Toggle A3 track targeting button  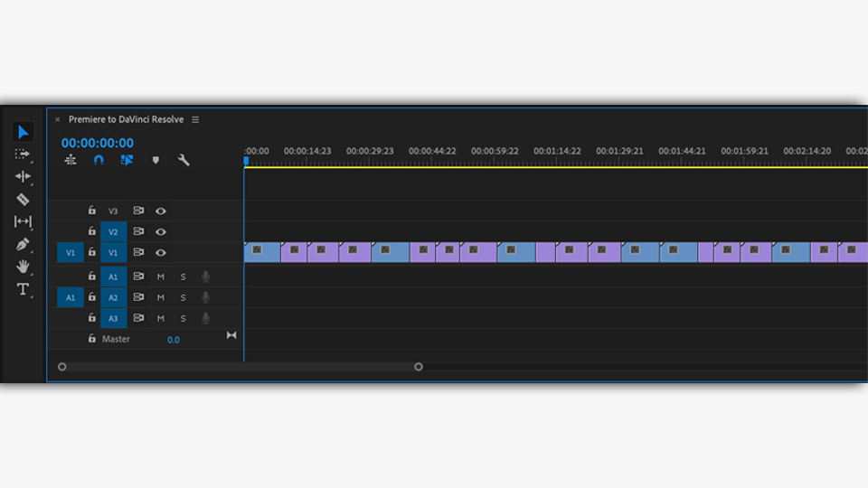coord(113,319)
